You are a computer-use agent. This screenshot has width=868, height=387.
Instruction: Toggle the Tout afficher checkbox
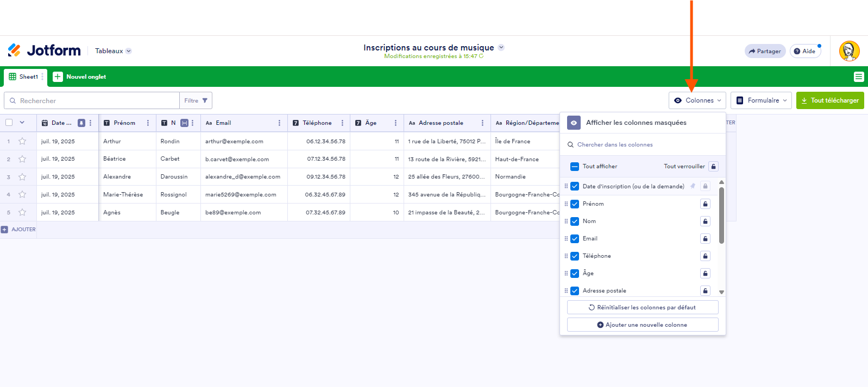click(x=575, y=167)
